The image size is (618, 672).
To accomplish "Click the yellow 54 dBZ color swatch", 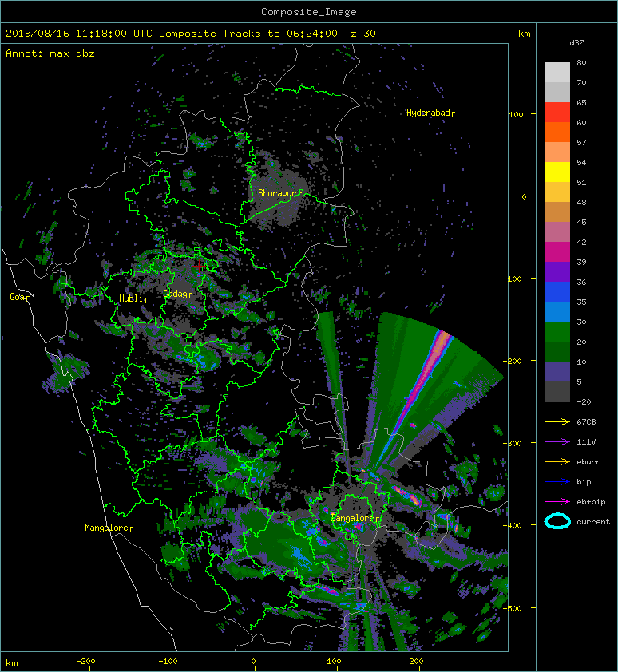I will tap(557, 172).
